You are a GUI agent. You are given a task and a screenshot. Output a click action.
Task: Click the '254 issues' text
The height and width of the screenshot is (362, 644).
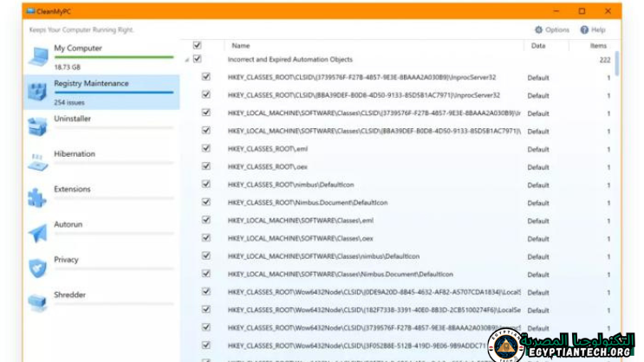point(69,102)
